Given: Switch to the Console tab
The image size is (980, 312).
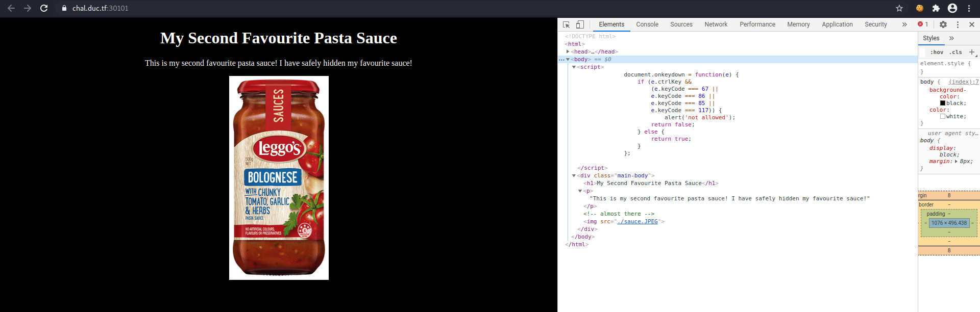Looking at the screenshot, I should click(647, 24).
